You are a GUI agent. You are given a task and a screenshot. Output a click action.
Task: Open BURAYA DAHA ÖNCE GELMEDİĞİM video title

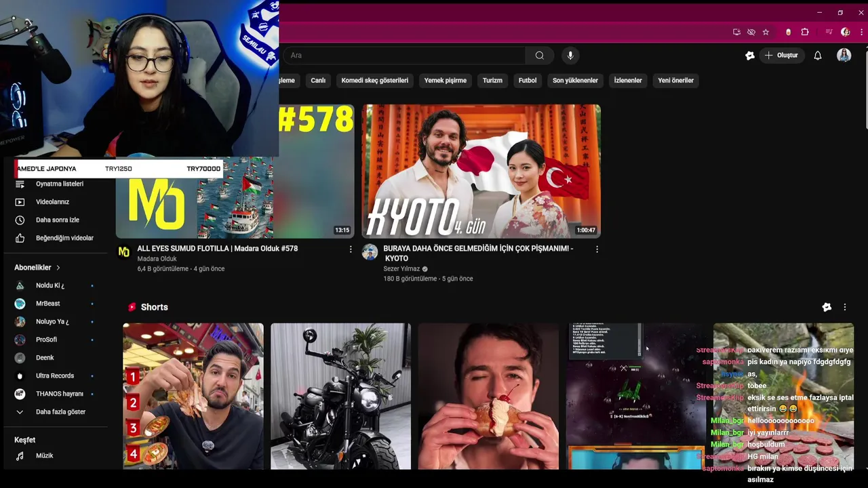click(x=478, y=253)
